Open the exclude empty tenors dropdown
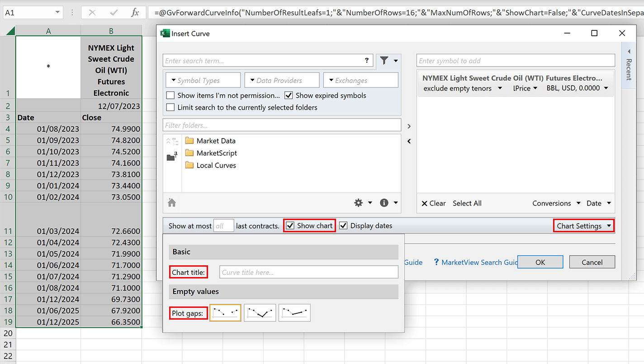Screen dimensions: 644x364 click(x=463, y=88)
